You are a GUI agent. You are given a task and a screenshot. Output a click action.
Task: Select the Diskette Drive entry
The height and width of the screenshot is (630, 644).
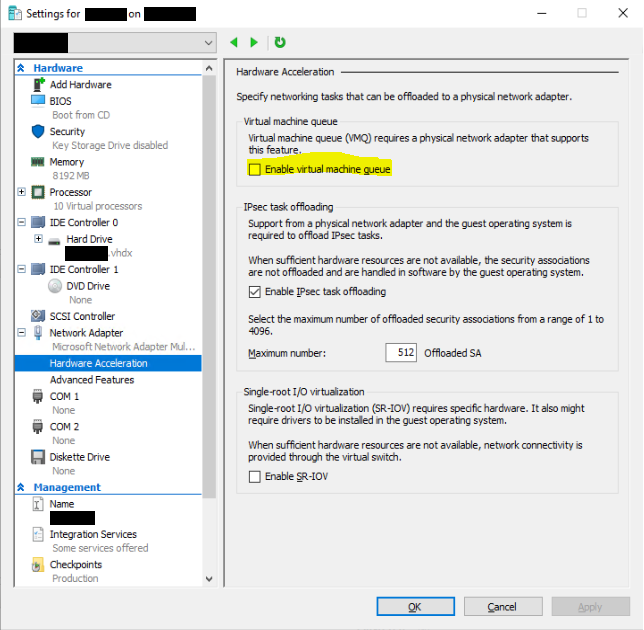click(x=80, y=457)
